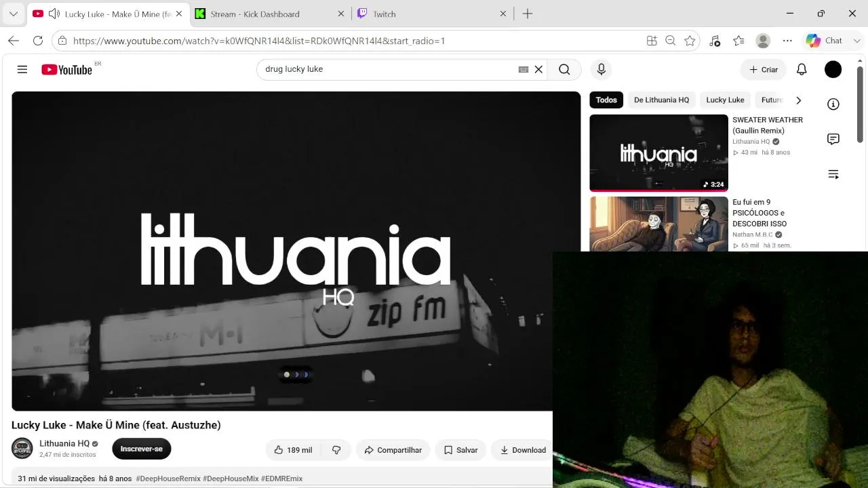Open YouTube notifications bell
Image resolution: width=868 pixels, height=488 pixels.
[802, 69]
